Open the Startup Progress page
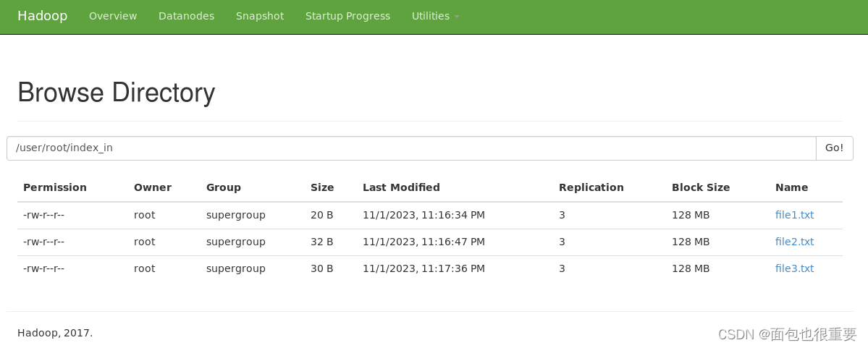 click(x=347, y=16)
